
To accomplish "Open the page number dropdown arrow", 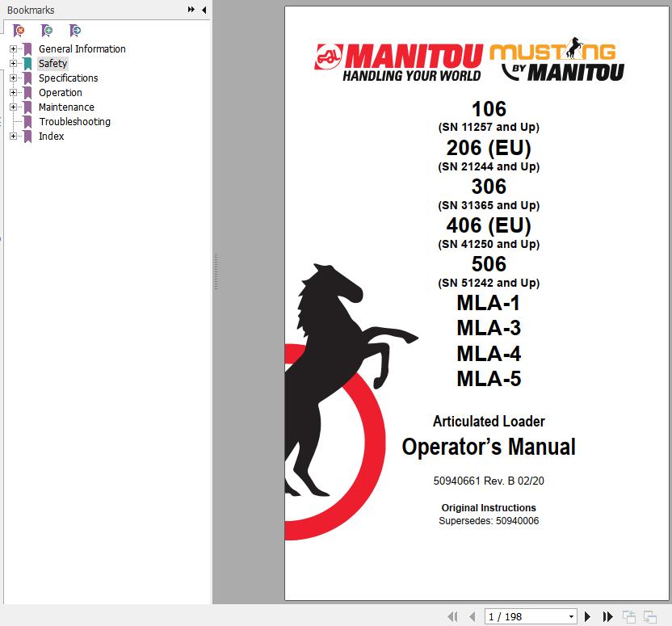I will coord(571,616).
